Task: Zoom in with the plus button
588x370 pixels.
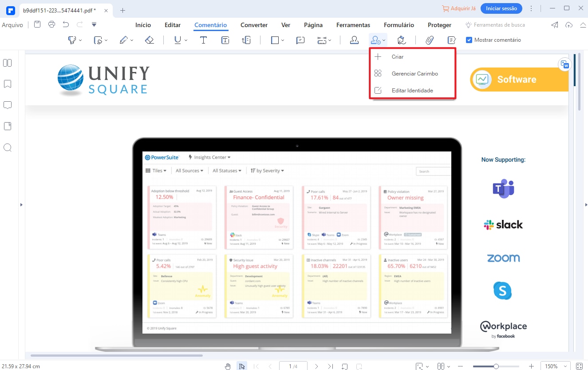Action: (x=531, y=366)
